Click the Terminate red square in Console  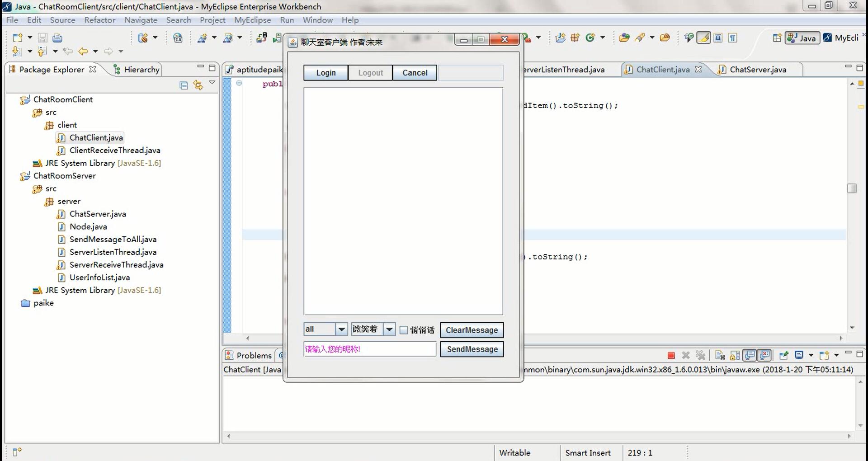point(671,356)
